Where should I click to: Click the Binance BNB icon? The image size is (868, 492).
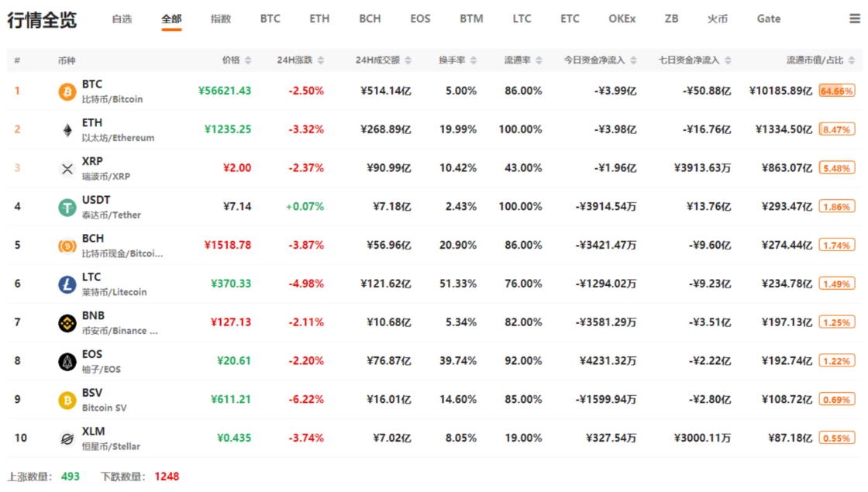point(67,322)
